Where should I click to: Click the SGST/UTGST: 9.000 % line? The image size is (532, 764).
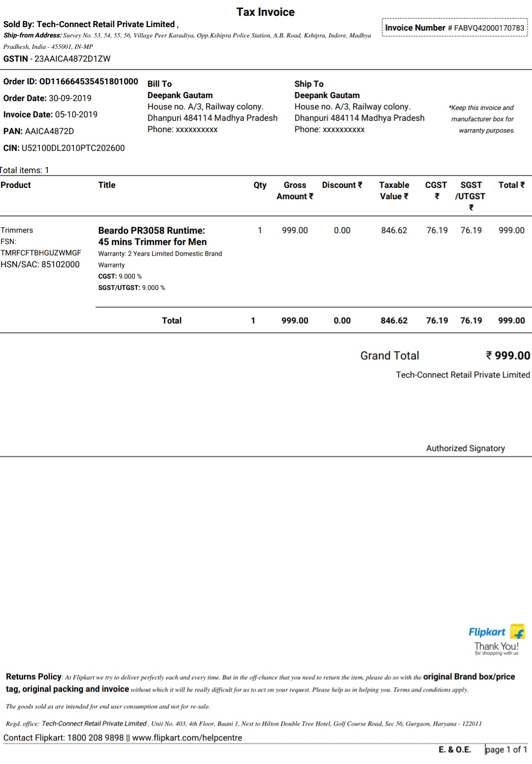coord(132,288)
